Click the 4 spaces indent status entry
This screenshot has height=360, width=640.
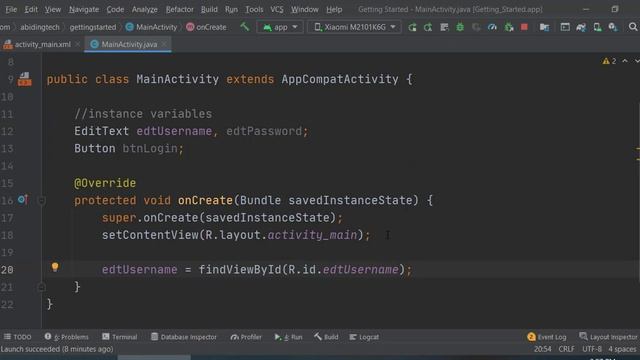coord(622,349)
